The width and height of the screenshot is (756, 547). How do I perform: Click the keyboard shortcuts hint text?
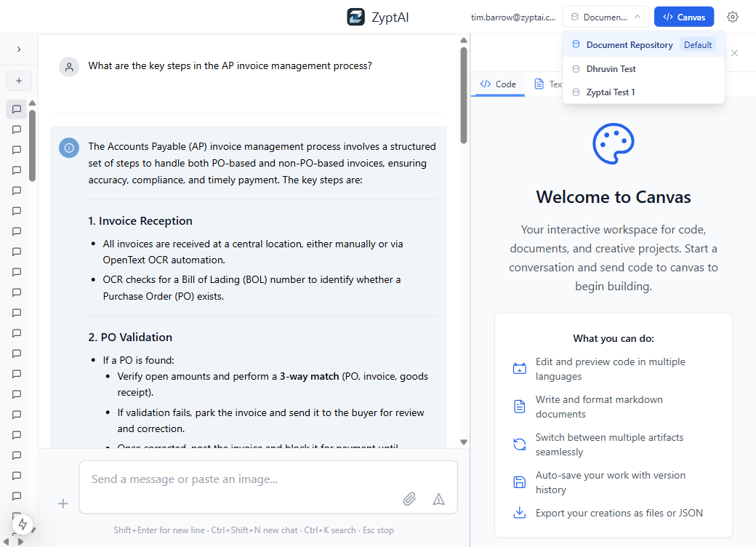(254, 530)
